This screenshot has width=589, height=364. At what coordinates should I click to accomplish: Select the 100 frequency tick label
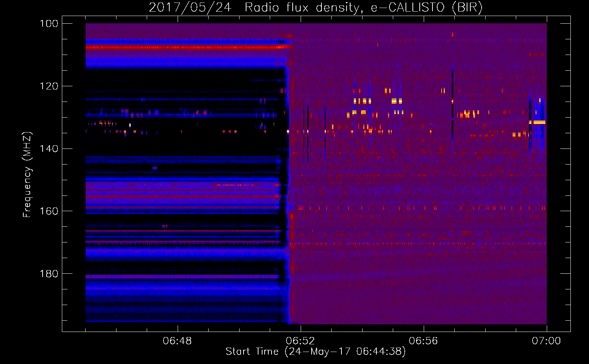click(49, 24)
